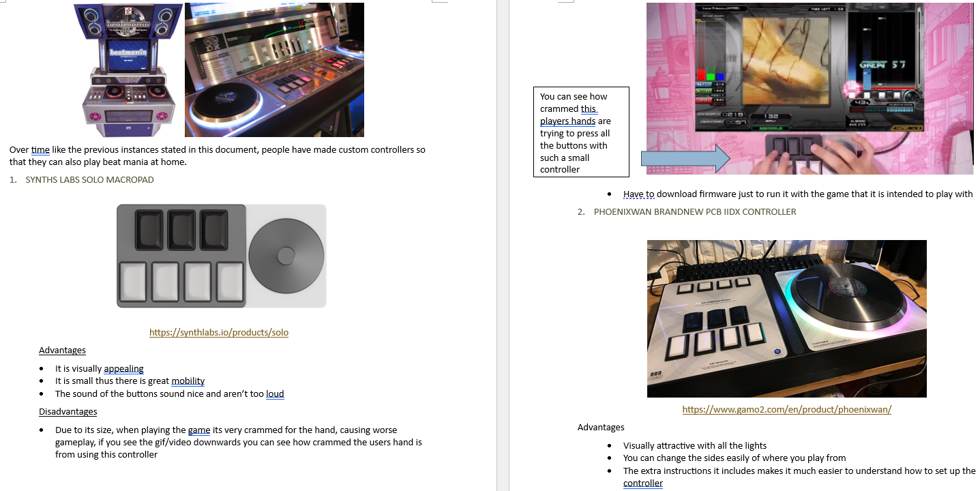Select the pink gameplay screenshot image
Screen dimensions: 980x491
(810, 89)
